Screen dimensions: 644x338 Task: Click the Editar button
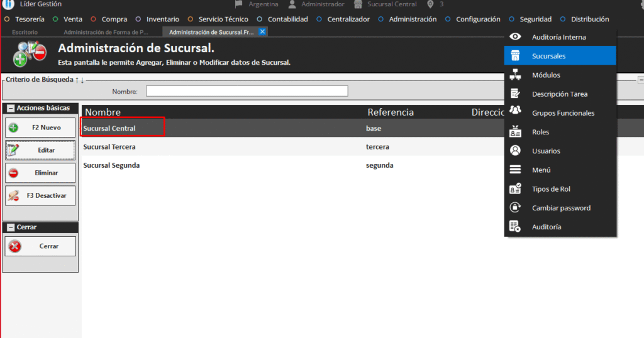point(41,150)
